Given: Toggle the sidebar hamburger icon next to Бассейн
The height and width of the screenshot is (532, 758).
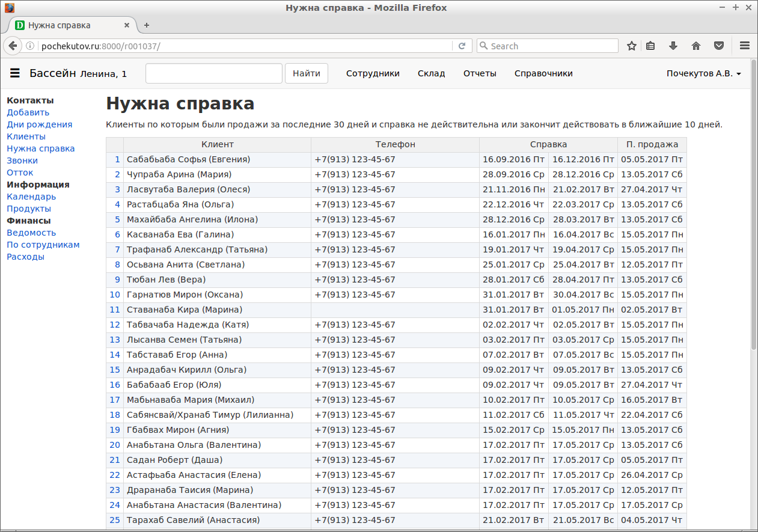Looking at the screenshot, I should point(15,73).
